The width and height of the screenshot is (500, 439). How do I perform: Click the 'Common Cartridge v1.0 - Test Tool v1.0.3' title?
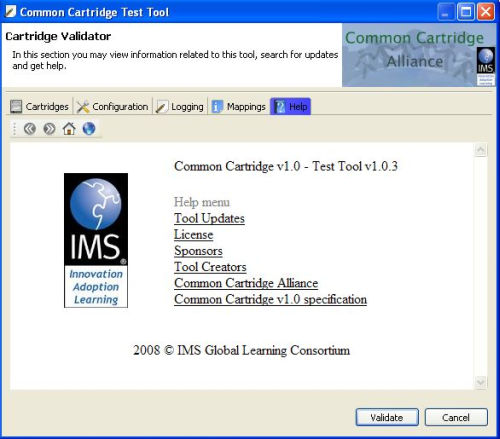(x=286, y=166)
